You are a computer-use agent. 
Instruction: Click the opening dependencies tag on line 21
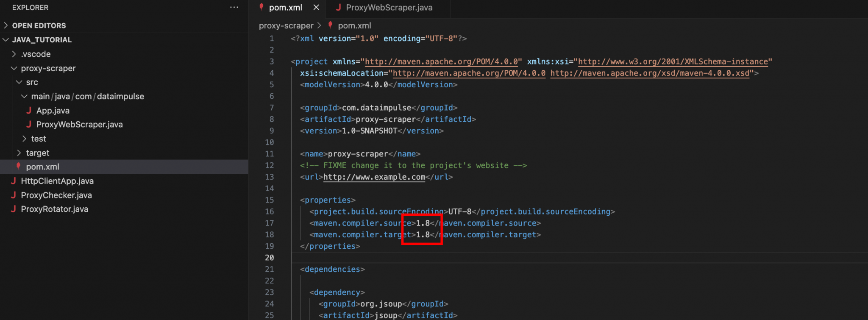click(x=332, y=270)
